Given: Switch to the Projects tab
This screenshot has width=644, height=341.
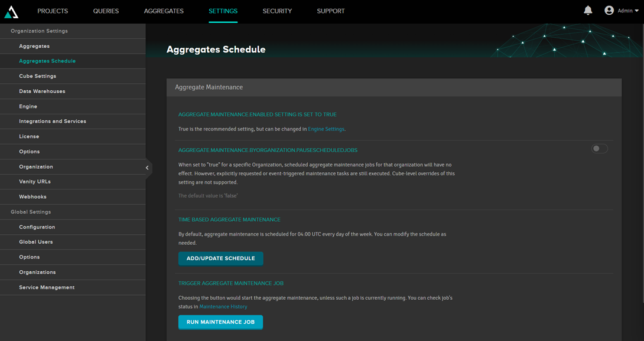Looking at the screenshot, I should (x=53, y=11).
